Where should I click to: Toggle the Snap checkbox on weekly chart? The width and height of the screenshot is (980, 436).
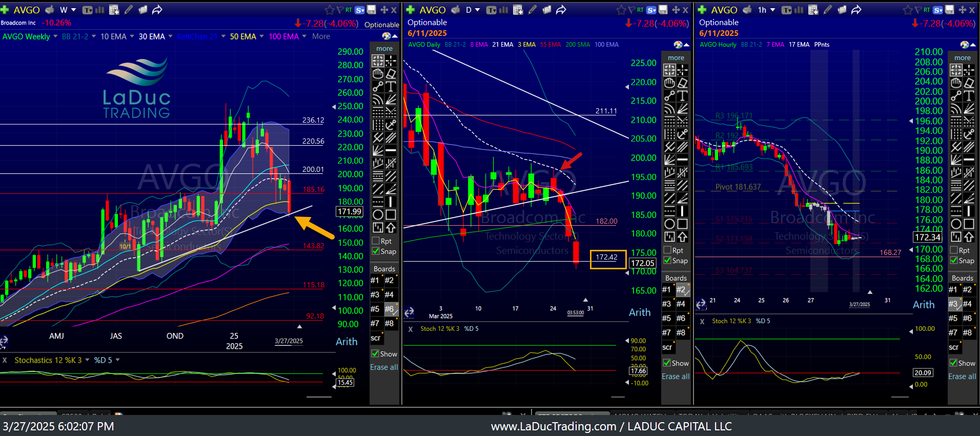(x=376, y=251)
